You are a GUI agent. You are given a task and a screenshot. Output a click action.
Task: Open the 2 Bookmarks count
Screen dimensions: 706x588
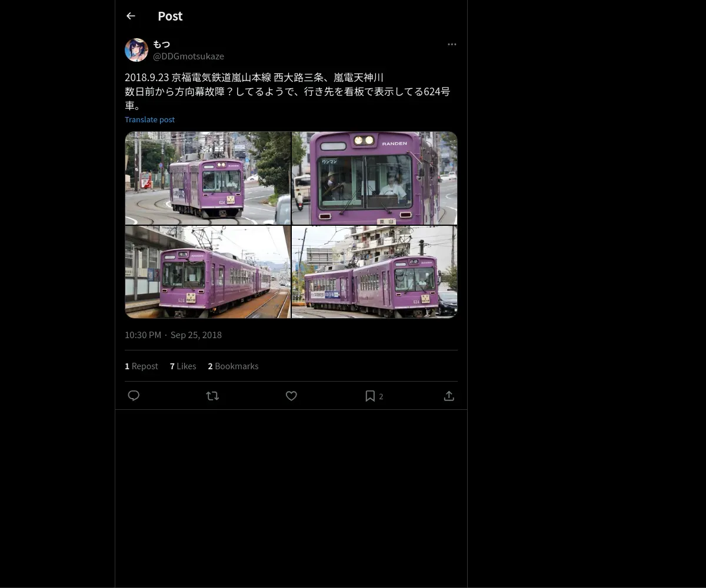[x=233, y=366]
